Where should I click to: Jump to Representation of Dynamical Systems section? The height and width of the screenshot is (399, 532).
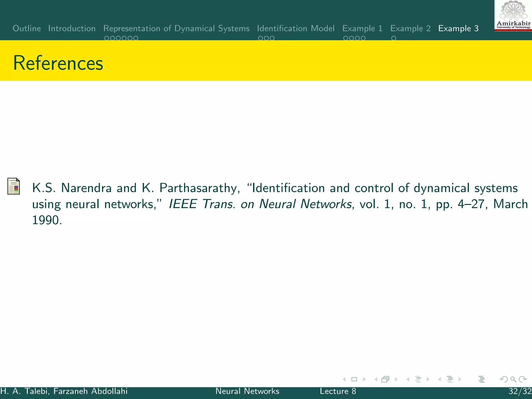pos(176,28)
